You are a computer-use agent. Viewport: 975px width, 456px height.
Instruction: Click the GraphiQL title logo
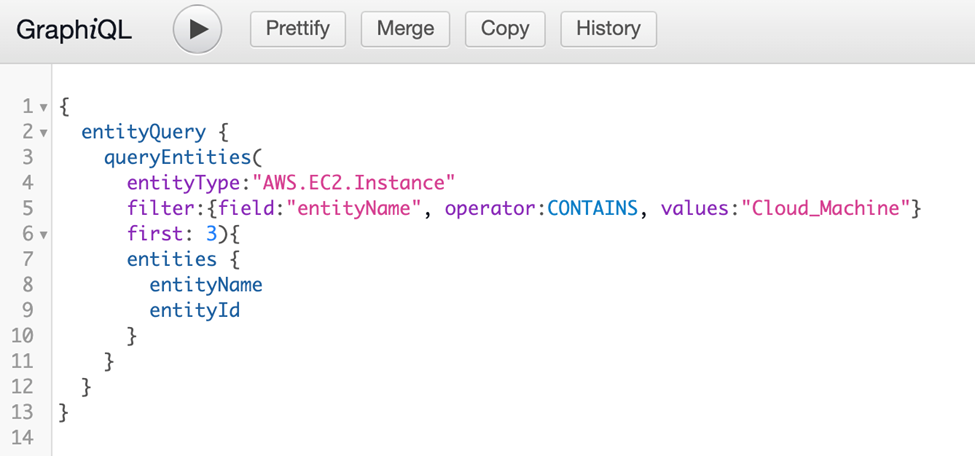tap(74, 29)
